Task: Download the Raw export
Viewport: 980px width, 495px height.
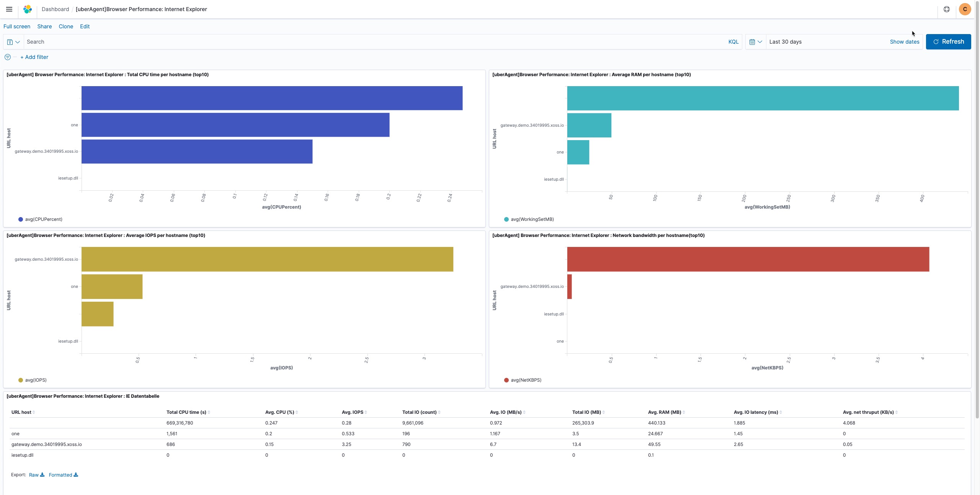Action: [37, 475]
